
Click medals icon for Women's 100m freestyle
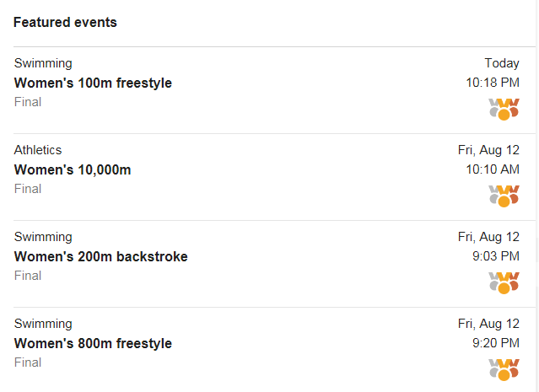tap(504, 110)
